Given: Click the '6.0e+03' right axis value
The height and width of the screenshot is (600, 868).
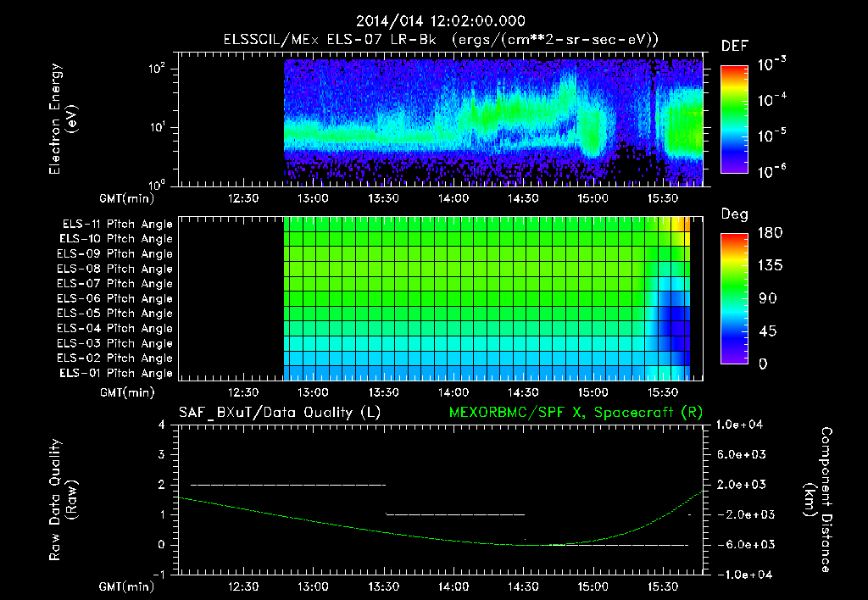Looking at the screenshot, I should tap(742, 455).
